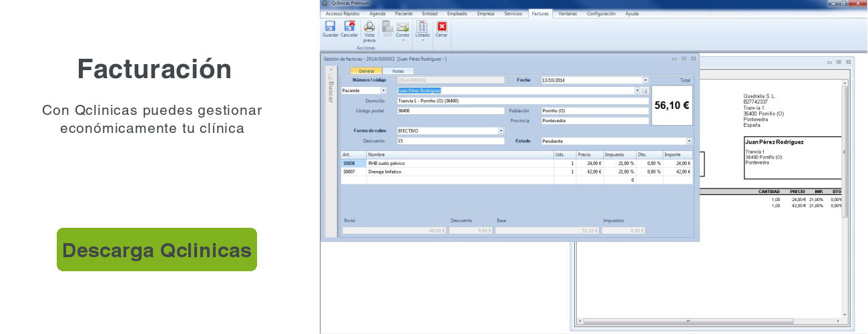This screenshot has height=334, width=868.
Task: Expand the Listado dropdown arrow
Action: (422, 40)
